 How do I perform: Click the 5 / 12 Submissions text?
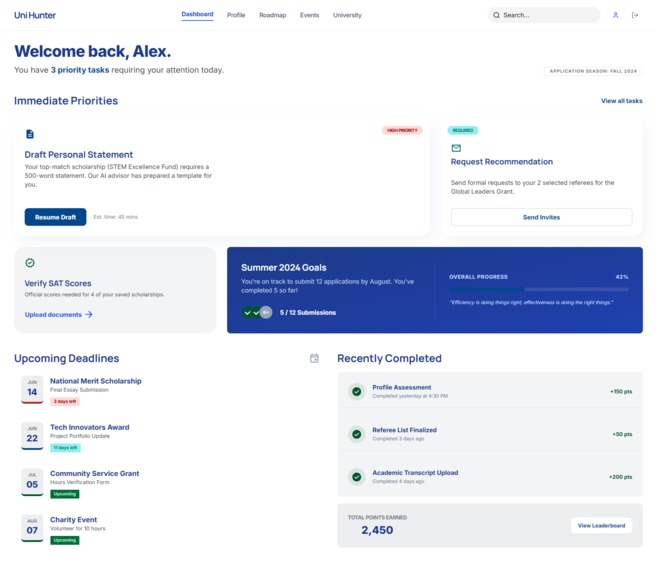308,312
